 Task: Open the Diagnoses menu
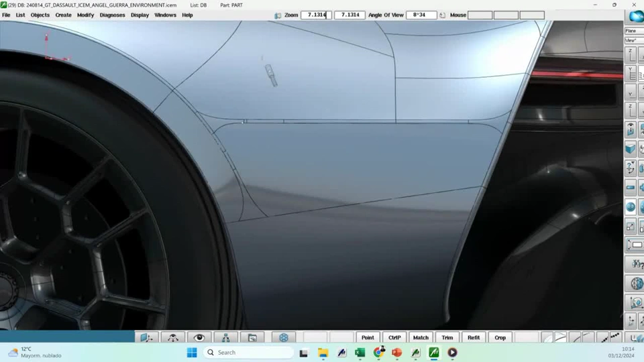coord(112,15)
